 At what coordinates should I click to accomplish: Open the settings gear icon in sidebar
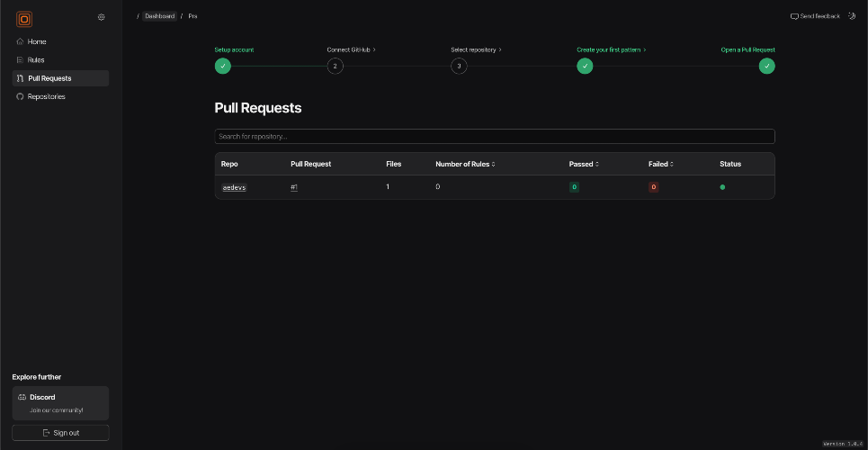coord(102,17)
